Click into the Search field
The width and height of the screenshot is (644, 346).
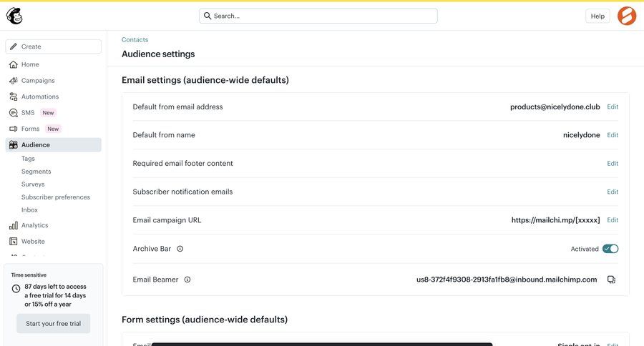tap(318, 16)
